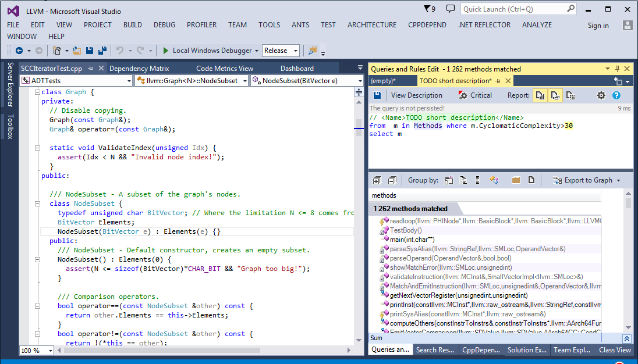Toggle third Report display option button
The height and width of the screenshot is (364, 638).
point(570,95)
